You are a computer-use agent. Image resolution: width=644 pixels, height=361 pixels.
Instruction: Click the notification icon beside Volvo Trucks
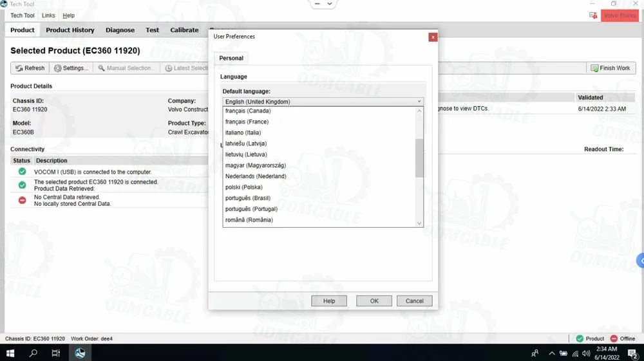pyautogui.click(x=593, y=15)
